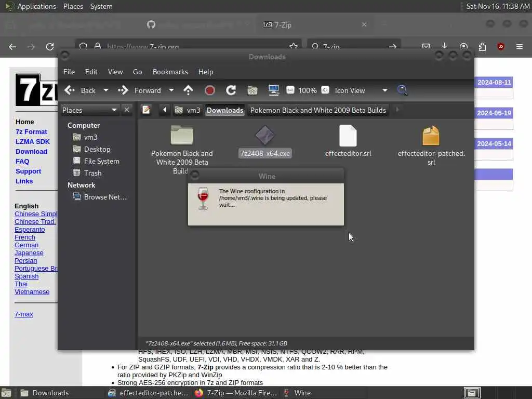Open Places menu in top panel

[x=73, y=6]
